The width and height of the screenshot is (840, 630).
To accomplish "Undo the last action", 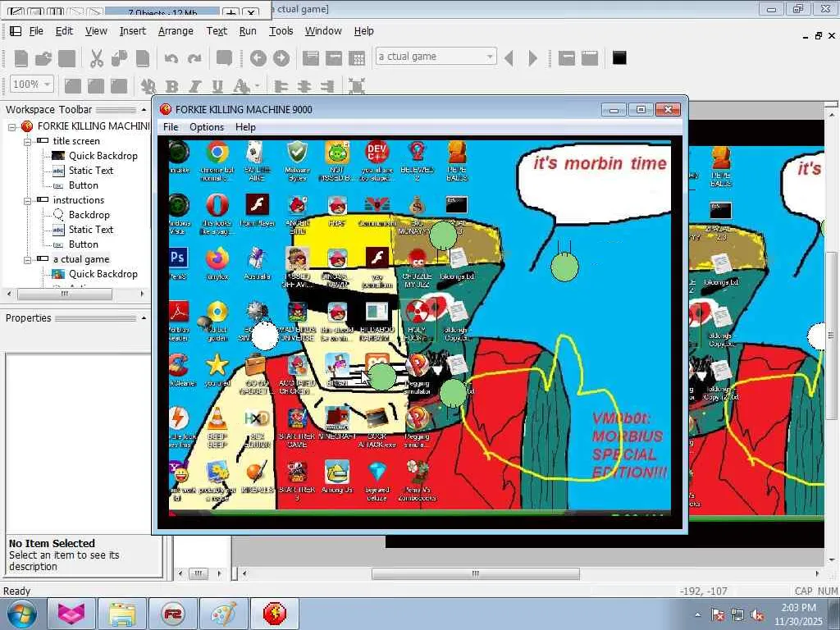I will click(x=171, y=58).
